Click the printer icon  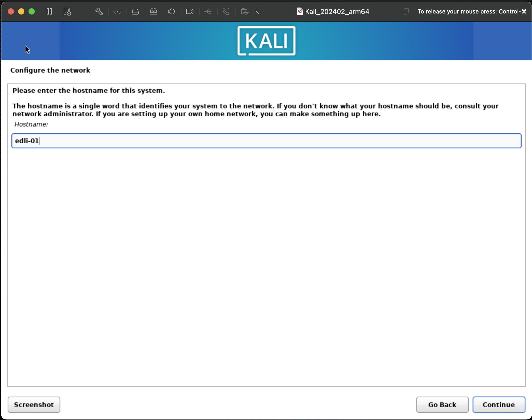pyautogui.click(x=136, y=12)
